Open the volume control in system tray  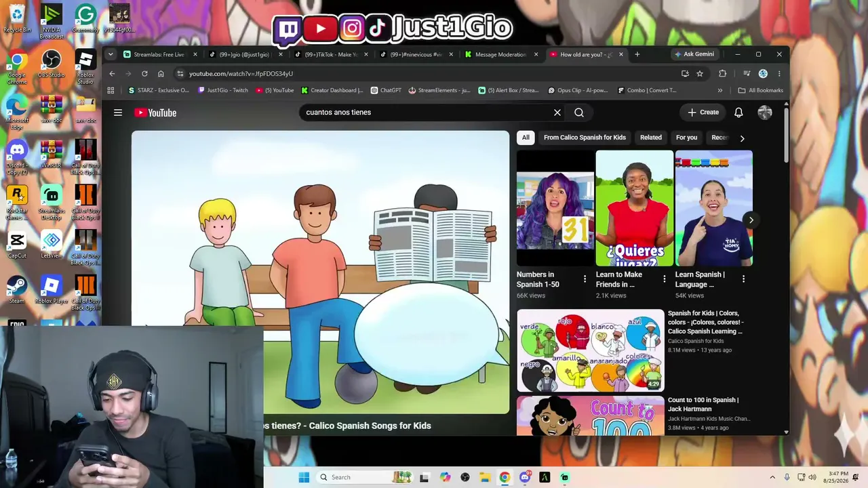click(812, 477)
